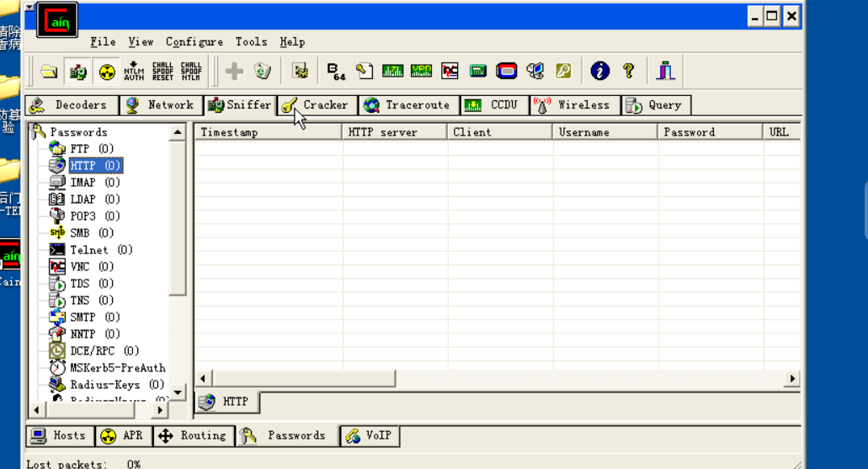Open the Tools menu

click(x=252, y=42)
